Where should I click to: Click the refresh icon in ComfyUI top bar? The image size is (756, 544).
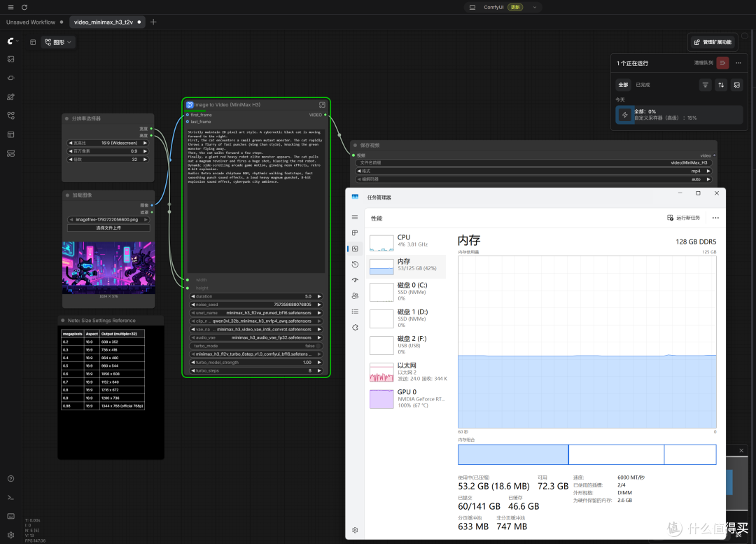pos(24,7)
